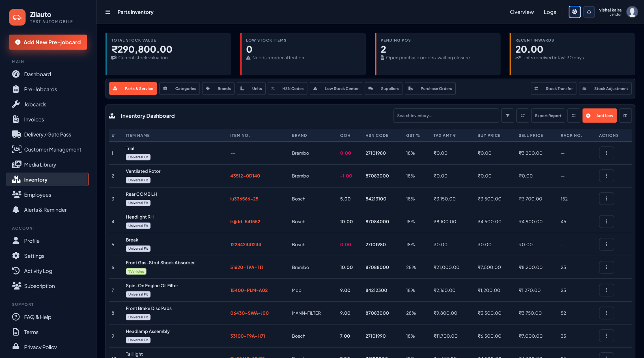View Activity Log

(x=47, y=271)
